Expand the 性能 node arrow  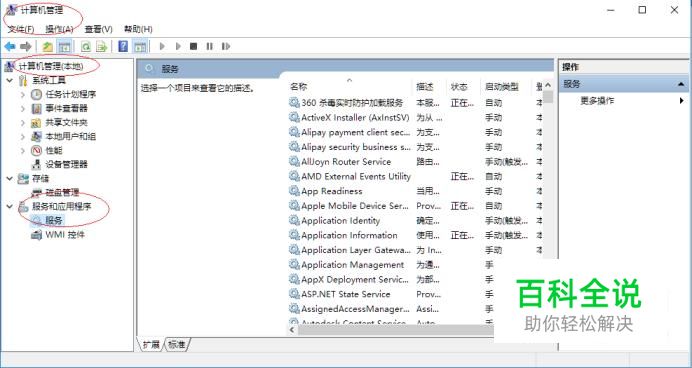23,150
